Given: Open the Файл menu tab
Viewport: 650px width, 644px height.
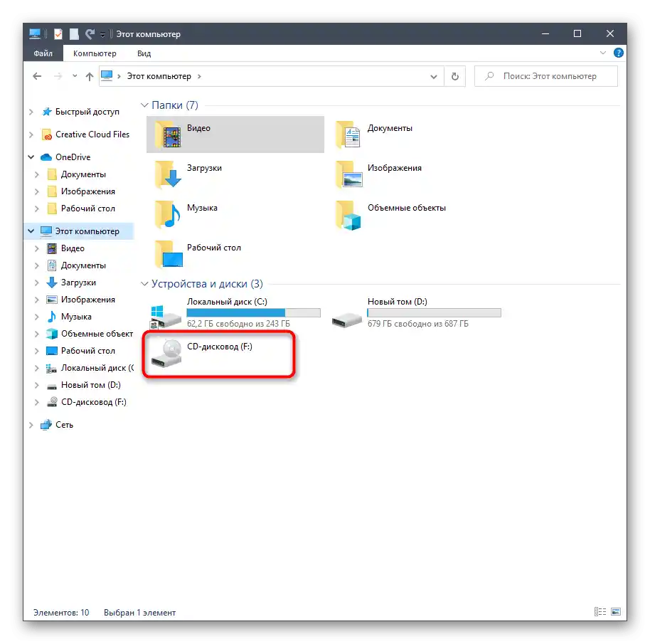Looking at the screenshot, I should tap(43, 53).
